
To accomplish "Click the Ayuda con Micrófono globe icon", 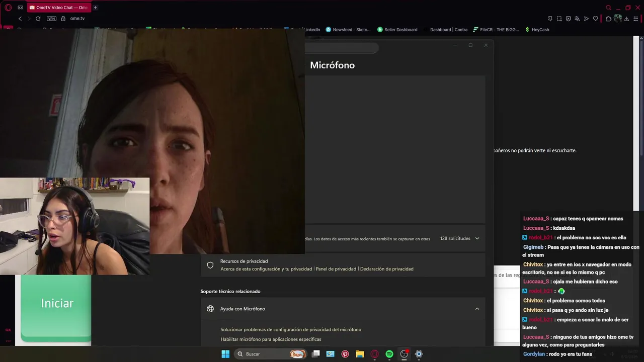I will [210, 309].
